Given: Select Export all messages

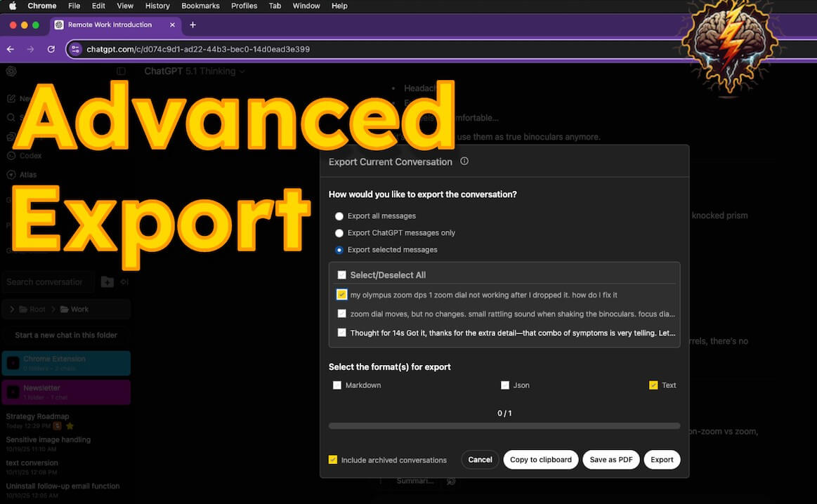Looking at the screenshot, I should point(339,216).
